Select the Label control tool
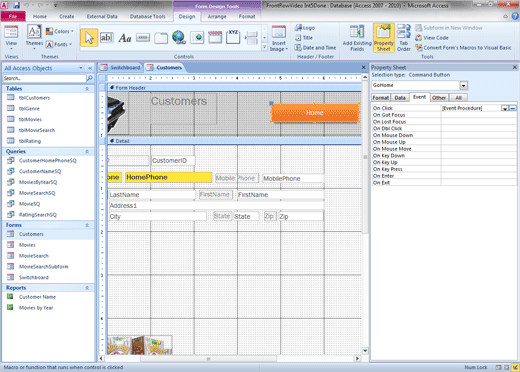 pos(125,38)
